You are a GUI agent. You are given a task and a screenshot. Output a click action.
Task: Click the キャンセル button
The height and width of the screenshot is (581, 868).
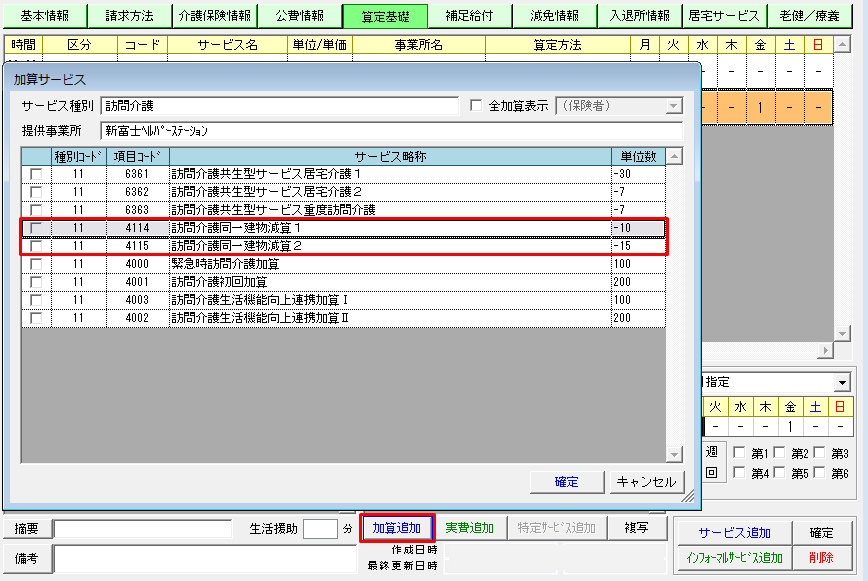pyautogui.click(x=646, y=482)
